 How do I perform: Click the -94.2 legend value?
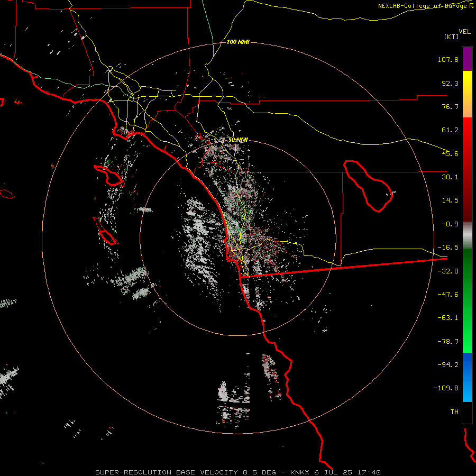pos(448,365)
